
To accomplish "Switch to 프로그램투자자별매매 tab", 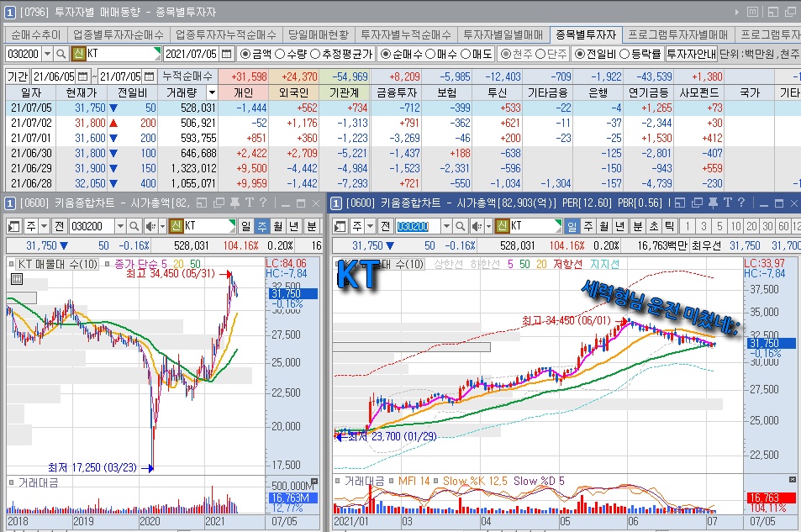I will [x=678, y=34].
